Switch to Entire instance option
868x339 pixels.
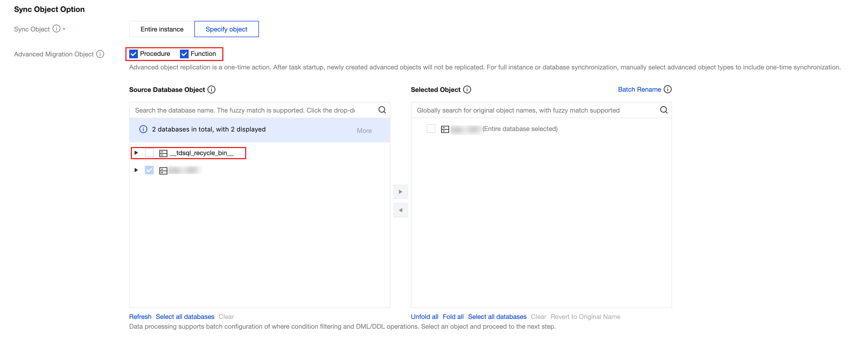tap(162, 29)
